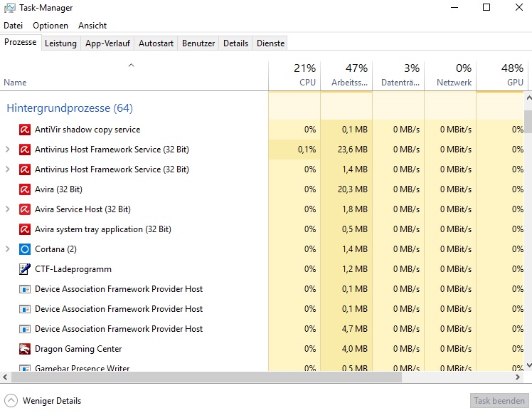Collapse details with Weniger Details
The width and height of the screenshot is (532, 413).
[43, 401]
